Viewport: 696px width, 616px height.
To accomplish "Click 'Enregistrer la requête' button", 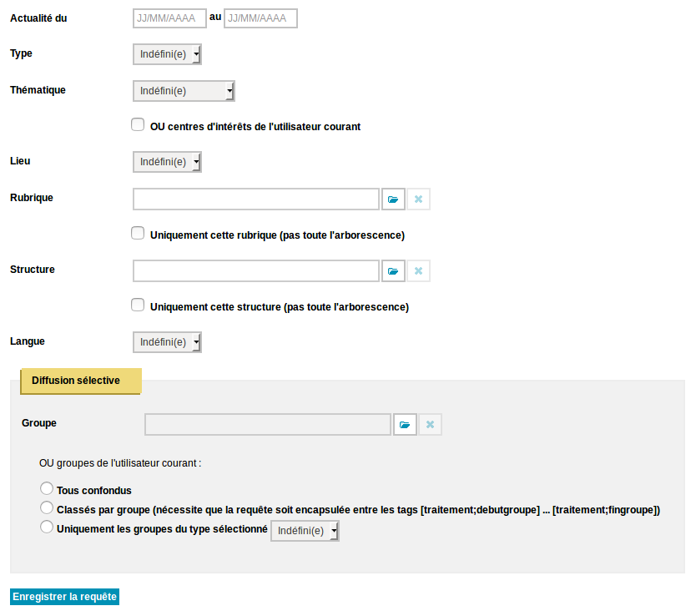I will click(x=65, y=597).
